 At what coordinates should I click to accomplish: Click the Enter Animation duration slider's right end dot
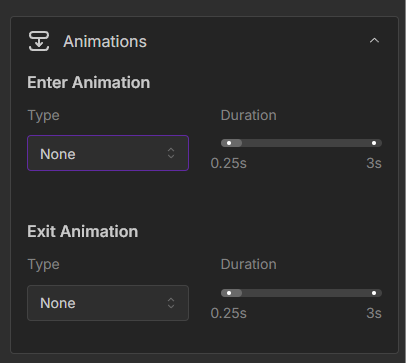[374, 143]
